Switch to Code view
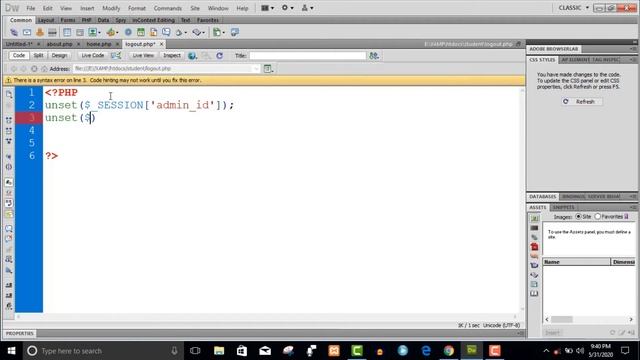 [19, 56]
